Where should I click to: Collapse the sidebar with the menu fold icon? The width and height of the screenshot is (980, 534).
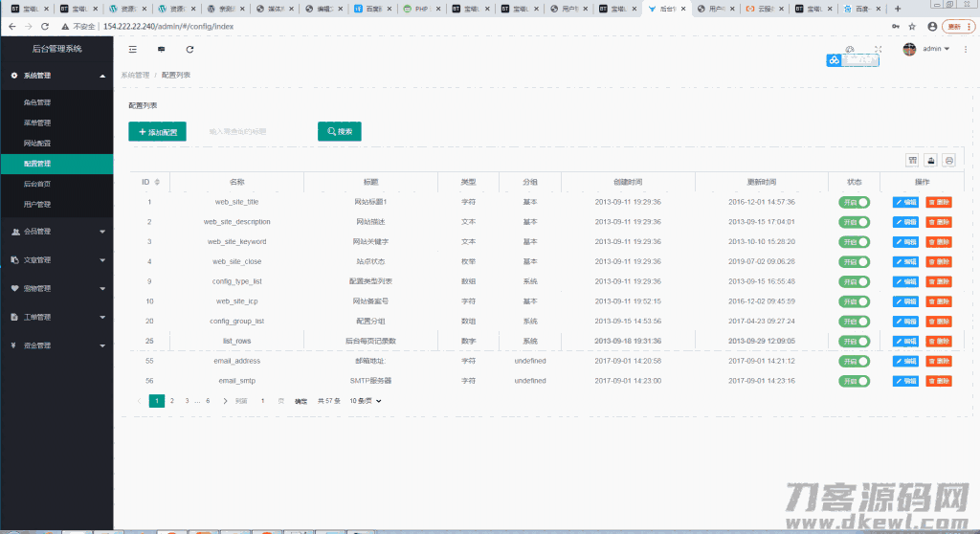(x=133, y=49)
